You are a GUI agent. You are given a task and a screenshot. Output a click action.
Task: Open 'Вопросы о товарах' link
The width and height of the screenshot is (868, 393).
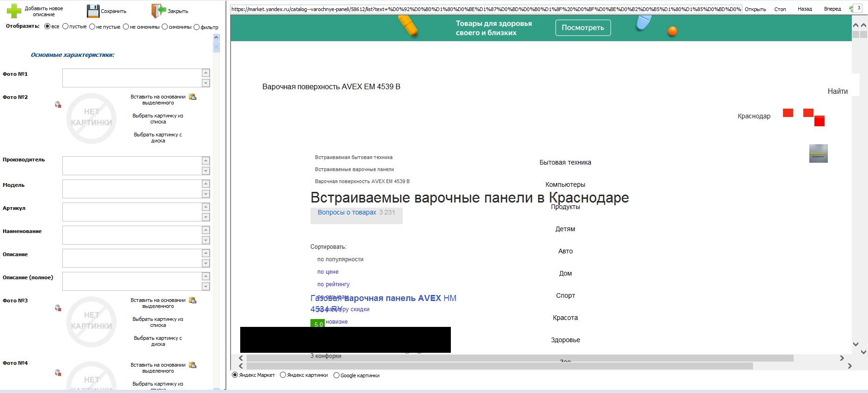pyautogui.click(x=347, y=212)
